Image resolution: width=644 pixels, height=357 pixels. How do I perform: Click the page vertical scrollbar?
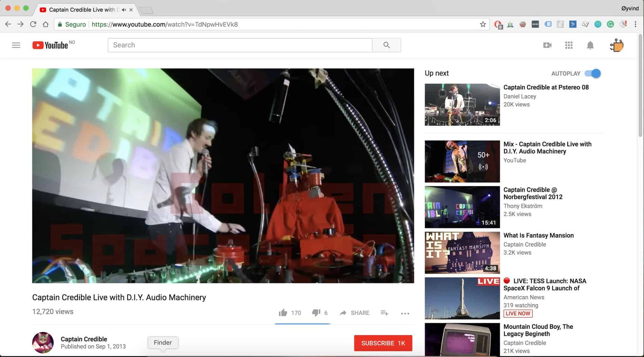[641, 85]
